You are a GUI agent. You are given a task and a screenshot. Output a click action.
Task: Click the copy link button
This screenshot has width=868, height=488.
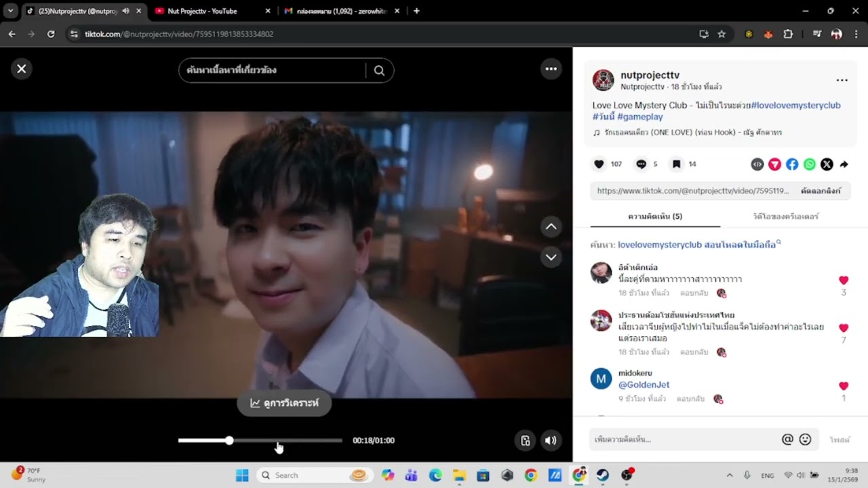pos(821,191)
